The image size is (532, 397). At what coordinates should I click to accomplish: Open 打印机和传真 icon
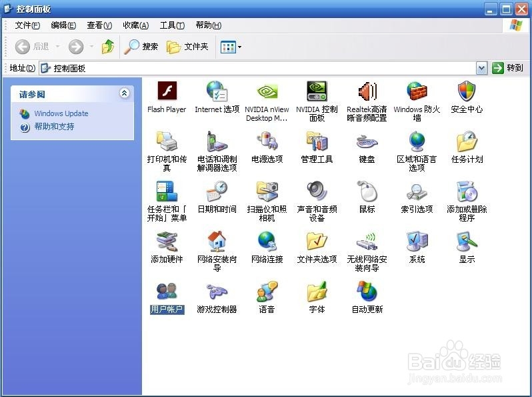(x=167, y=141)
